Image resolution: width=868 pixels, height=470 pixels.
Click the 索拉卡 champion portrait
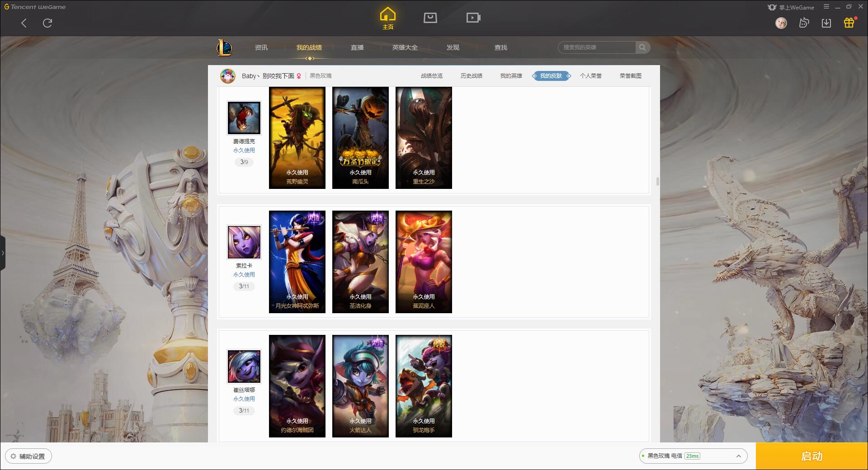[244, 242]
